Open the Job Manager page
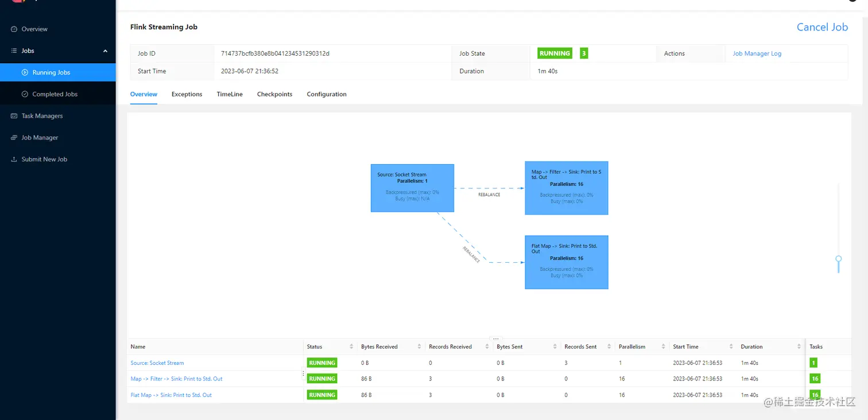Screen dimensions: 868x420 [57, 138]
